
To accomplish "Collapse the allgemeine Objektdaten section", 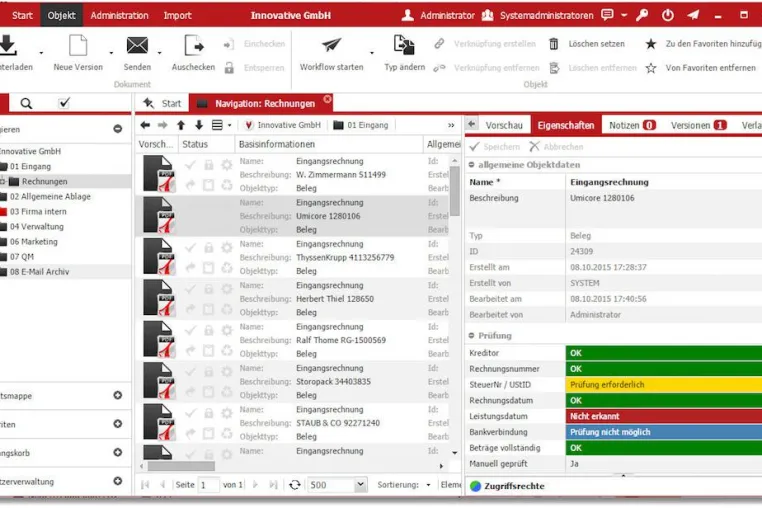I will point(471,165).
